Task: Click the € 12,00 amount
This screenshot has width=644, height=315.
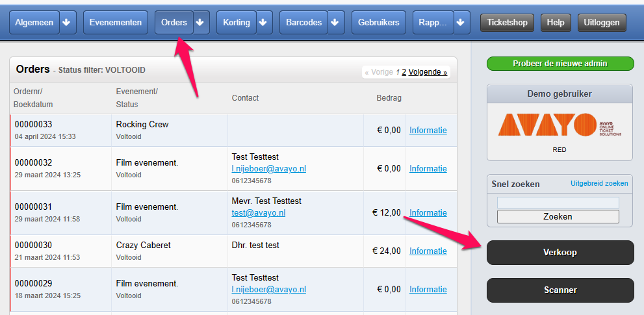Action: [387, 213]
